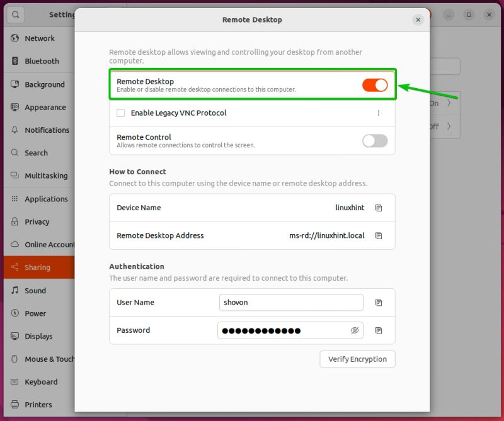Viewport: 504px width, 421px height.
Task: Reveal the password with the eye icon
Action: point(355,330)
